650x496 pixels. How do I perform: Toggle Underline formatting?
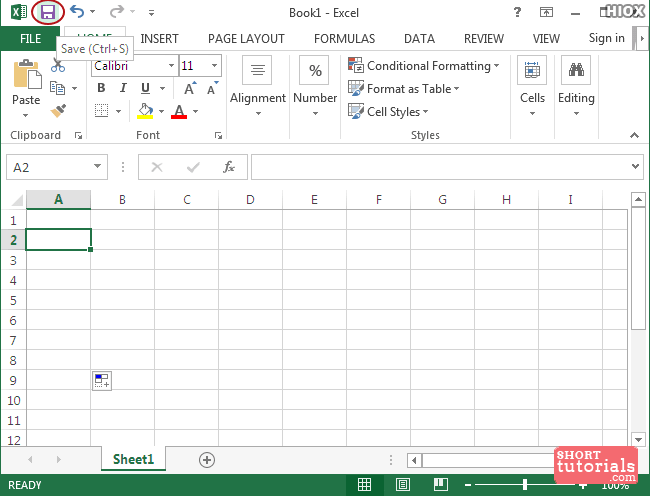[145, 88]
